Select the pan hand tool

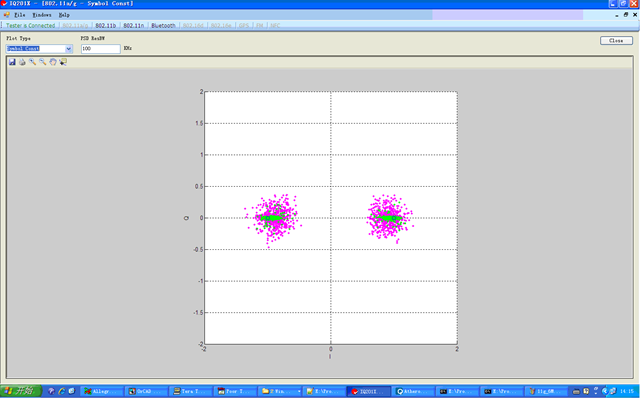(52, 62)
